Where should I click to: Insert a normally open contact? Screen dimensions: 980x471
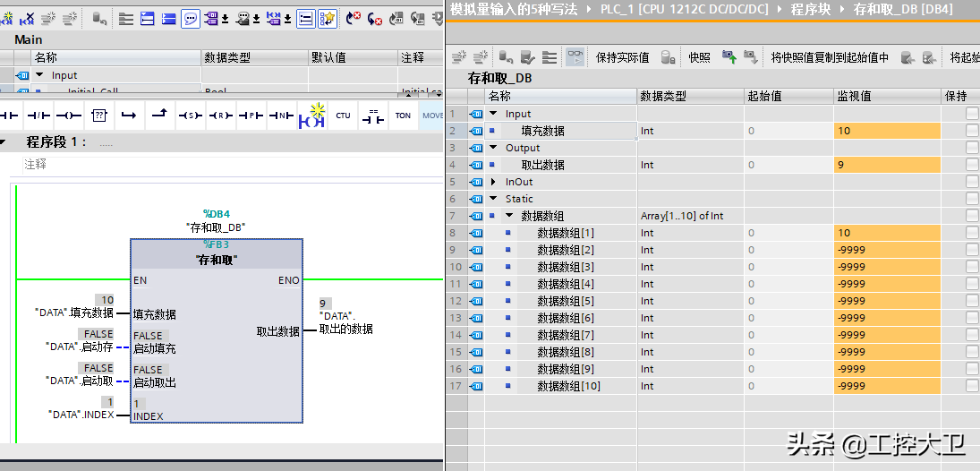10,116
